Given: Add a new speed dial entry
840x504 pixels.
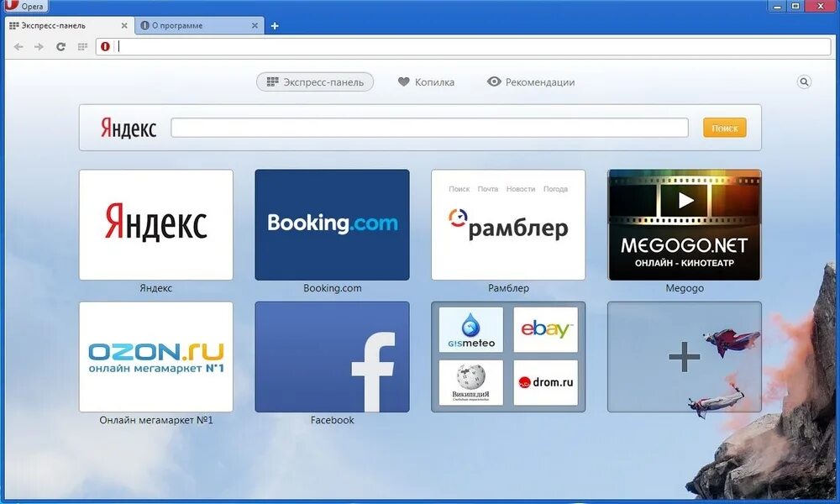Looking at the screenshot, I should pos(685,357).
